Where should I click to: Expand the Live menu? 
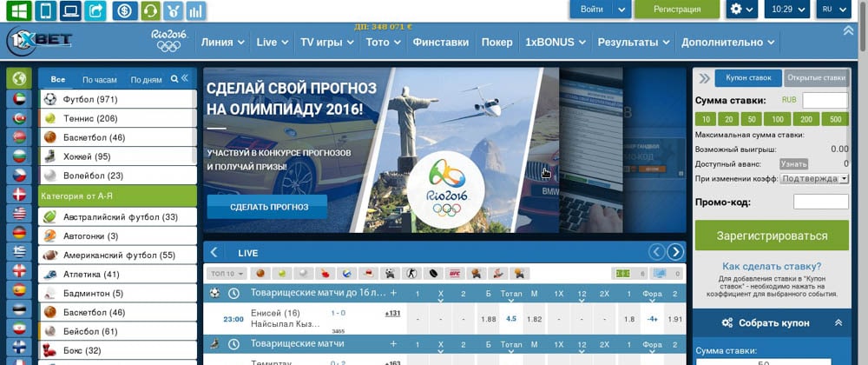273,42
